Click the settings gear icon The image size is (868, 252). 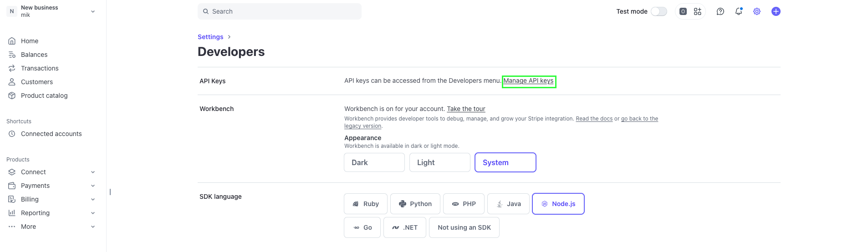756,11
